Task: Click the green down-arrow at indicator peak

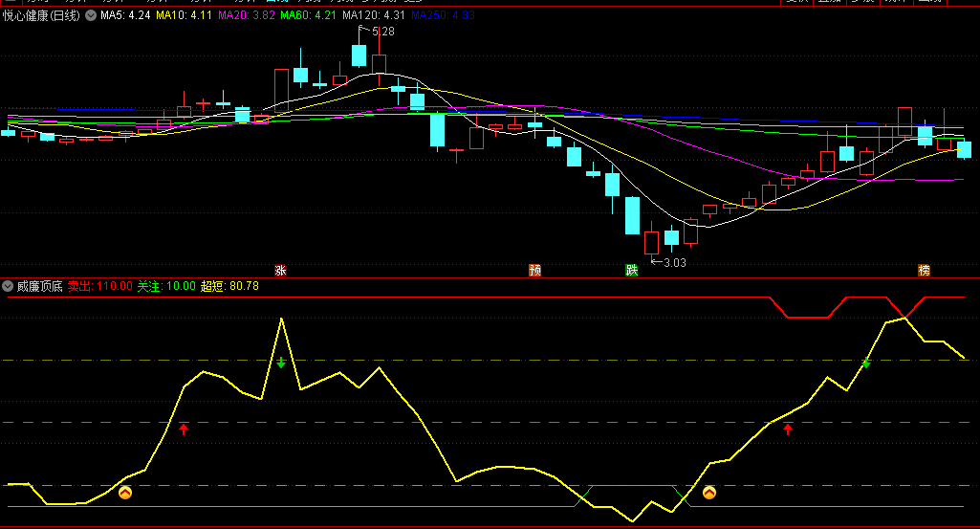Action: coord(281,362)
